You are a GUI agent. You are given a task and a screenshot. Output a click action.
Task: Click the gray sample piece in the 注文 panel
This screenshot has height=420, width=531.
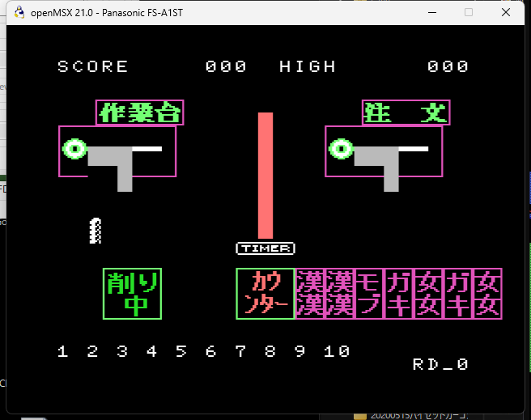coord(376,168)
